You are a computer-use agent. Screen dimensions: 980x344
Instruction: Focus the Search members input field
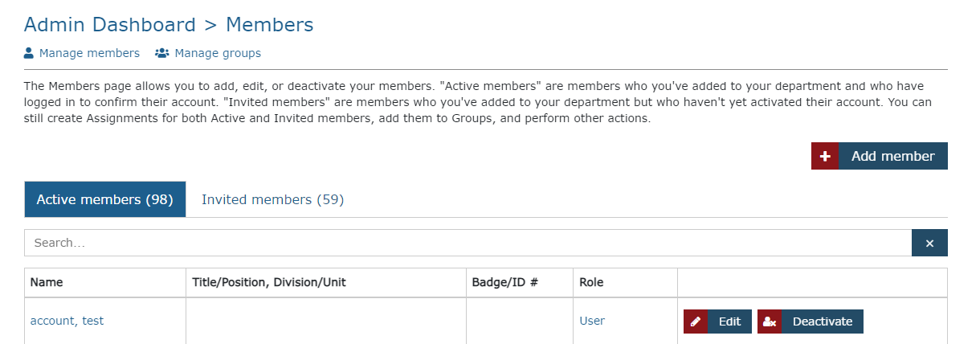point(468,243)
